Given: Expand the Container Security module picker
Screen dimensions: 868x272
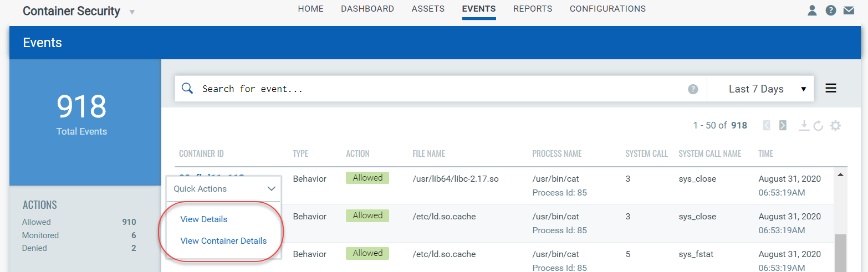Looking at the screenshot, I should (x=132, y=12).
